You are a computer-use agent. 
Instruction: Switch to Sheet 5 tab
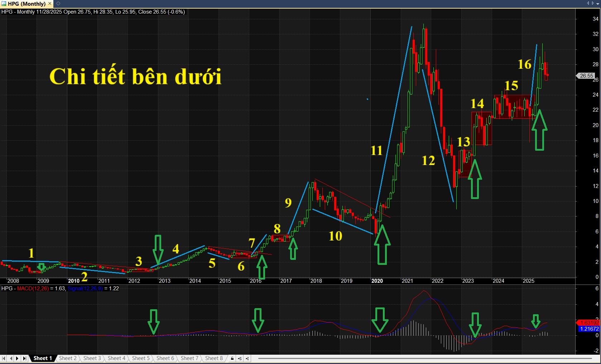[141, 358]
